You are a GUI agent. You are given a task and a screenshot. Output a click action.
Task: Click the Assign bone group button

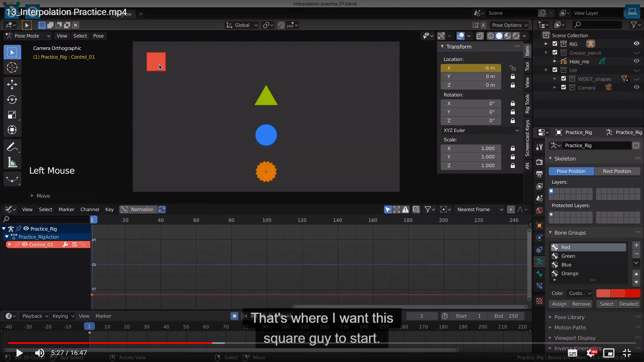pyautogui.click(x=559, y=304)
